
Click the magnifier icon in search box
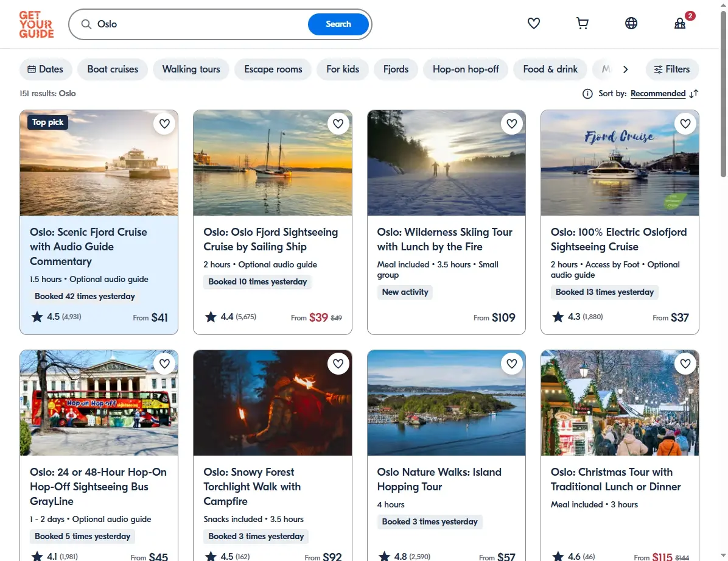(x=86, y=24)
